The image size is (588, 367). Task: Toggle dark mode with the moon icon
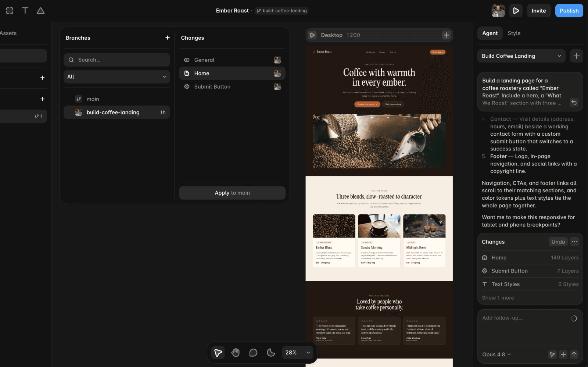(x=271, y=353)
